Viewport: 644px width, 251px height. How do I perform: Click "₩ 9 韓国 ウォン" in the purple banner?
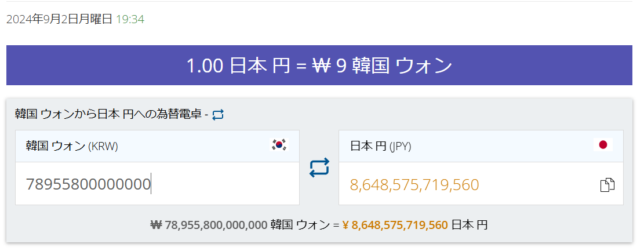(381, 66)
